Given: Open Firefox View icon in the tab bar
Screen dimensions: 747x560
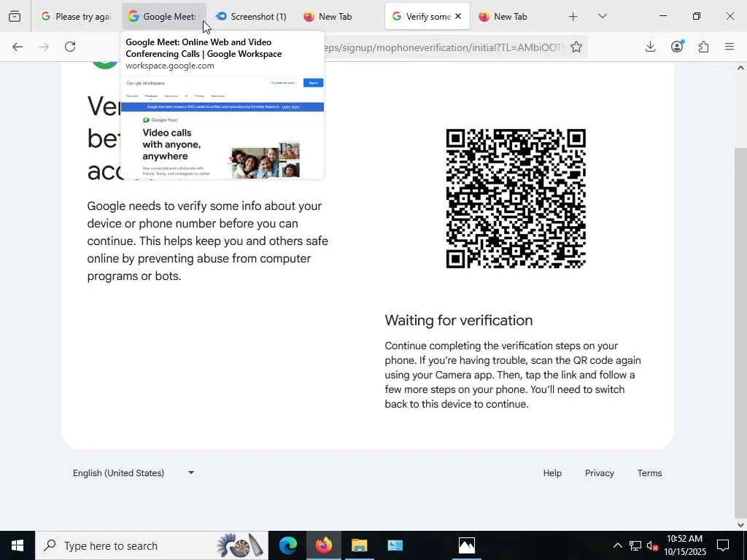Looking at the screenshot, I should [15, 16].
